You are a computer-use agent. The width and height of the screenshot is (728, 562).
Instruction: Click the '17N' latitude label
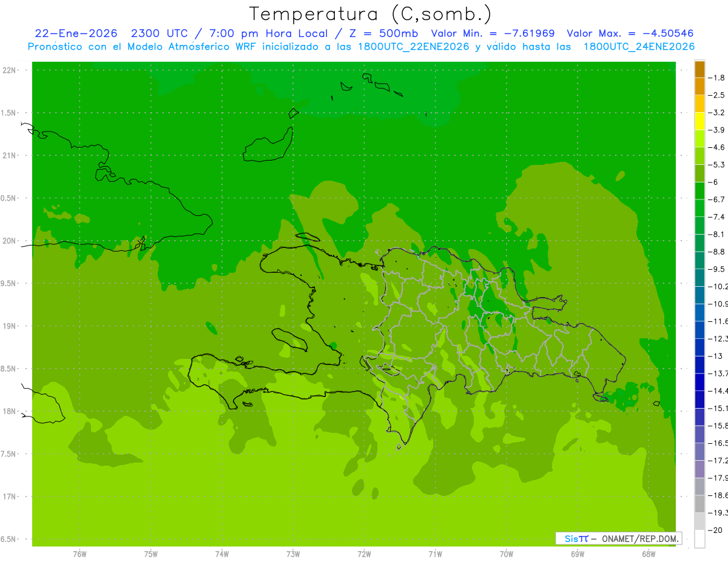point(10,497)
